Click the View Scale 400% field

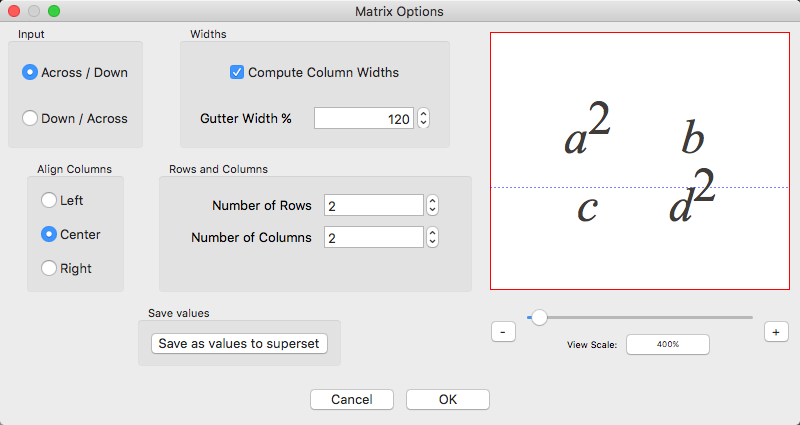pos(668,344)
